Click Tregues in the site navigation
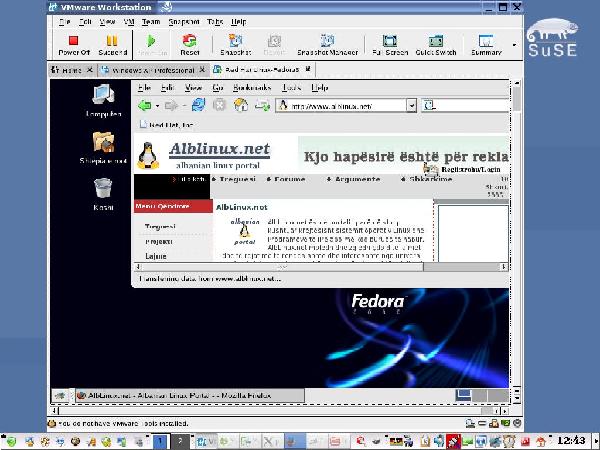The image size is (600, 450). tap(237, 179)
